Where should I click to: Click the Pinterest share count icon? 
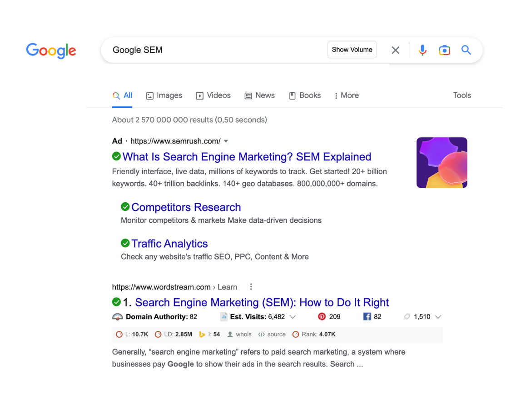[322, 316]
